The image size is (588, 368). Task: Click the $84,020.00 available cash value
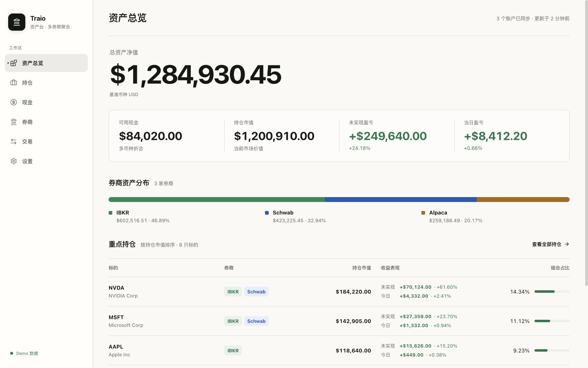(151, 136)
